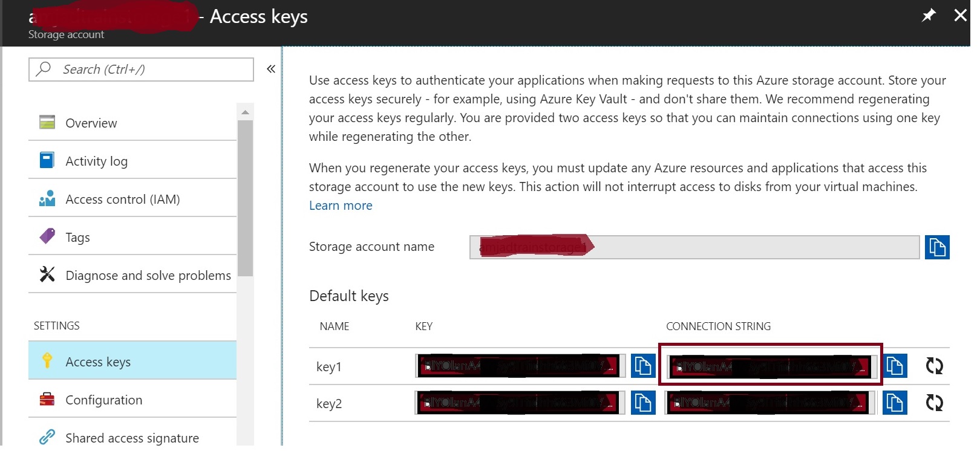Click the Overview icon
The image size is (980, 451).
click(47, 122)
